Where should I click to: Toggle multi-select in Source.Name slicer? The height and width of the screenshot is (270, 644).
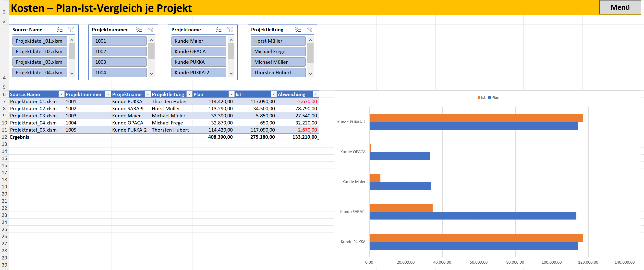(x=60, y=29)
